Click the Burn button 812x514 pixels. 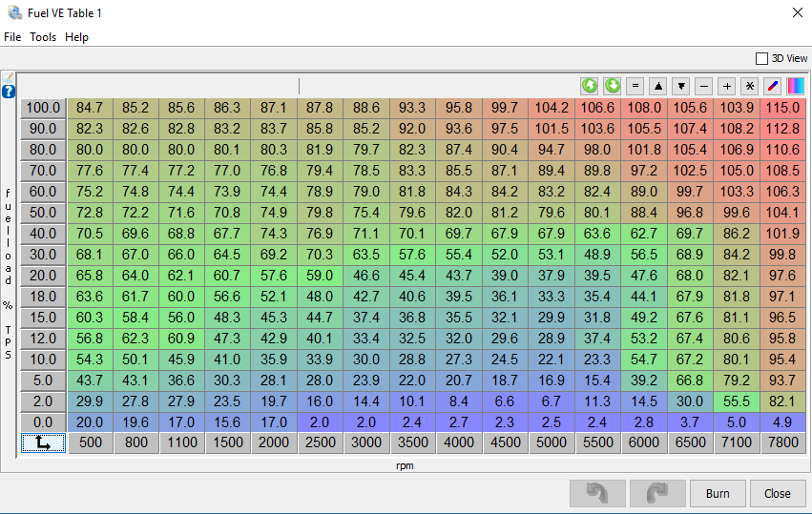[718, 493]
